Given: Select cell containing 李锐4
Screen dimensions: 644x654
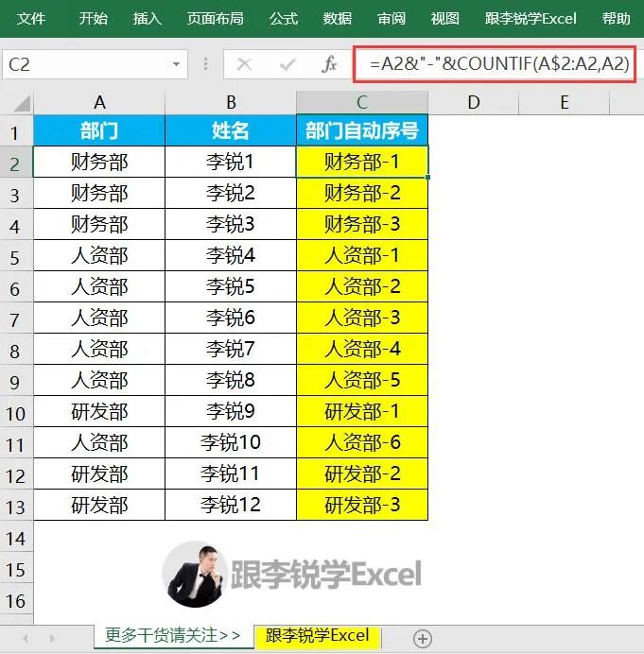Looking at the screenshot, I should pyautogui.click(x=231, y=255).
